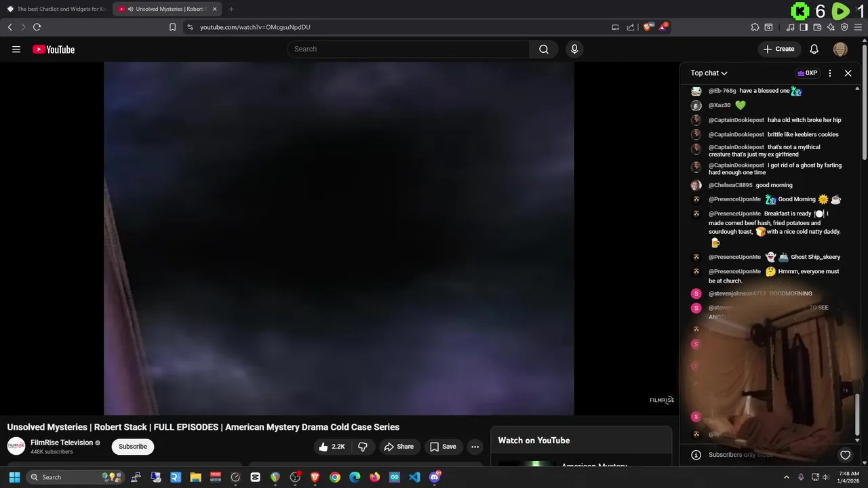Reload the current page

(x=37, y=27)
